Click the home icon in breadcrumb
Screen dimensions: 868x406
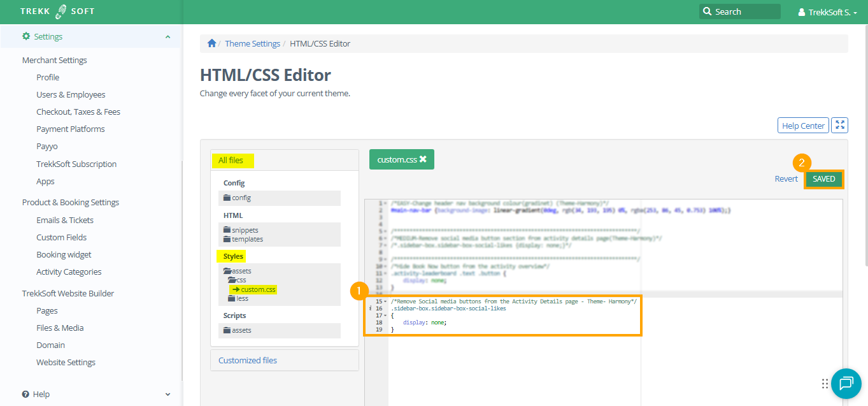(x=211, y=43)
